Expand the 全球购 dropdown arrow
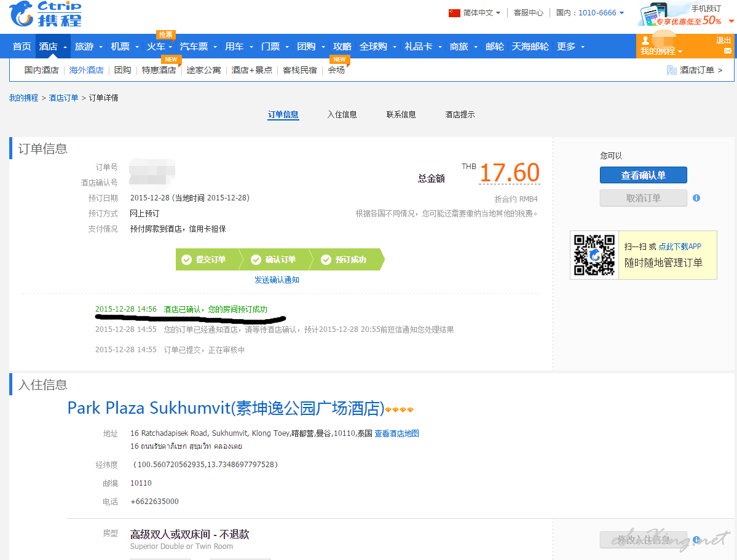 (395, 47)
